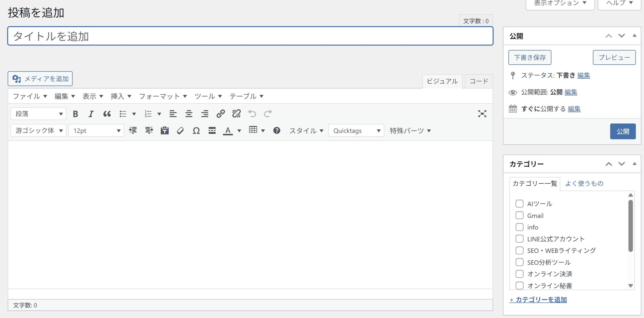This screenshot has width=644, height=318.
Task: Check the AIツール category checkbox
Action: pos(519,203)
